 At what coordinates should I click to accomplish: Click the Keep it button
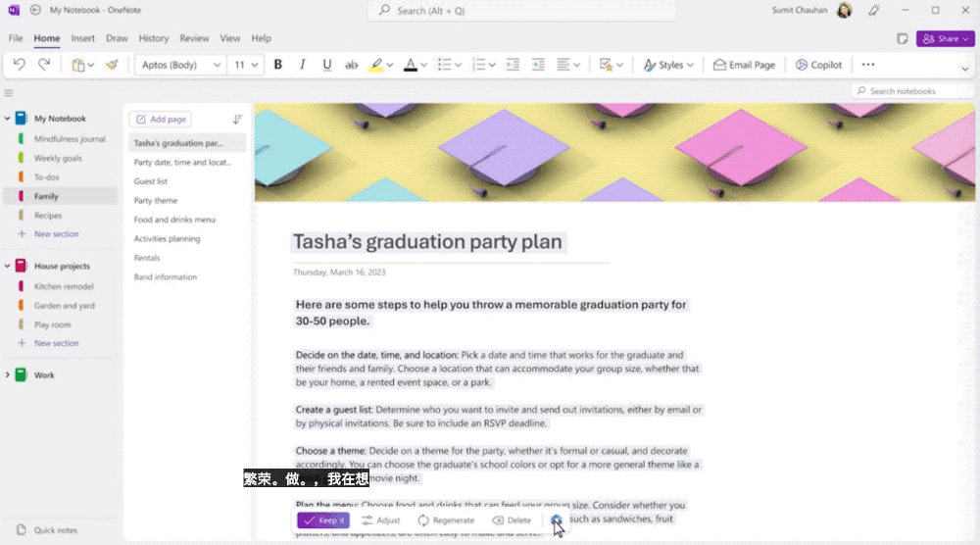coord(323,520)
